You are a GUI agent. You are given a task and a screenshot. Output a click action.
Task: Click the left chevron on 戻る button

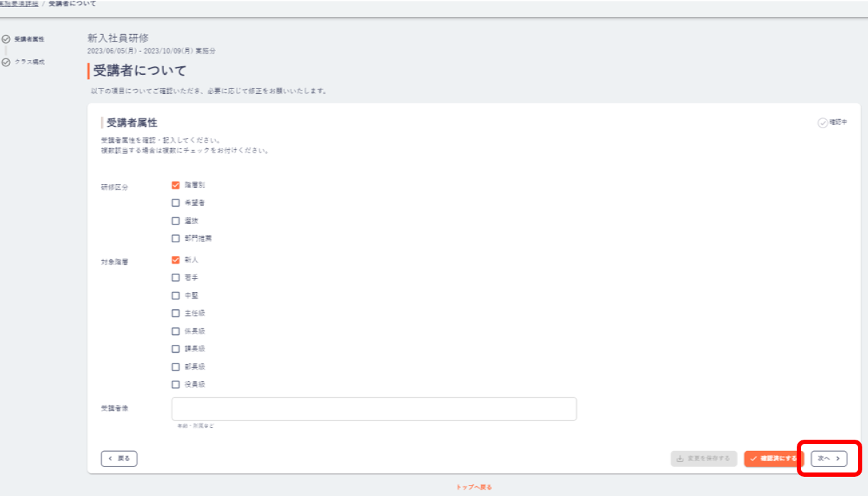coord(110,458)
